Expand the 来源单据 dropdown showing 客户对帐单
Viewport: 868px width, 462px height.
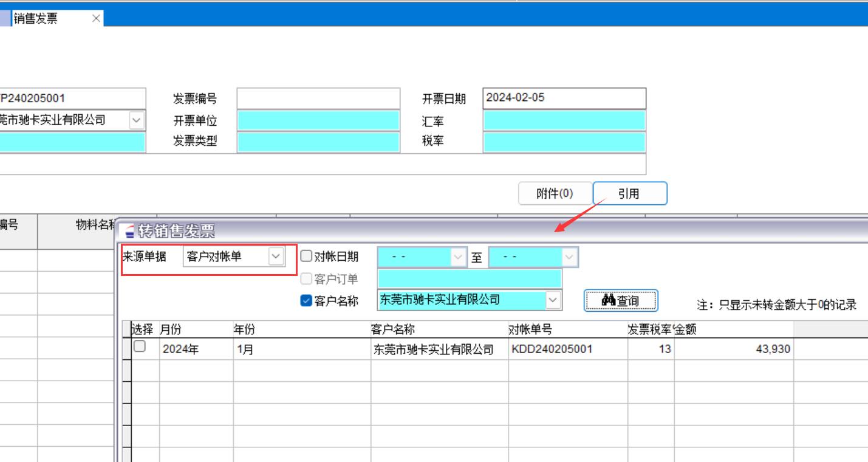(x=276, y=257)
